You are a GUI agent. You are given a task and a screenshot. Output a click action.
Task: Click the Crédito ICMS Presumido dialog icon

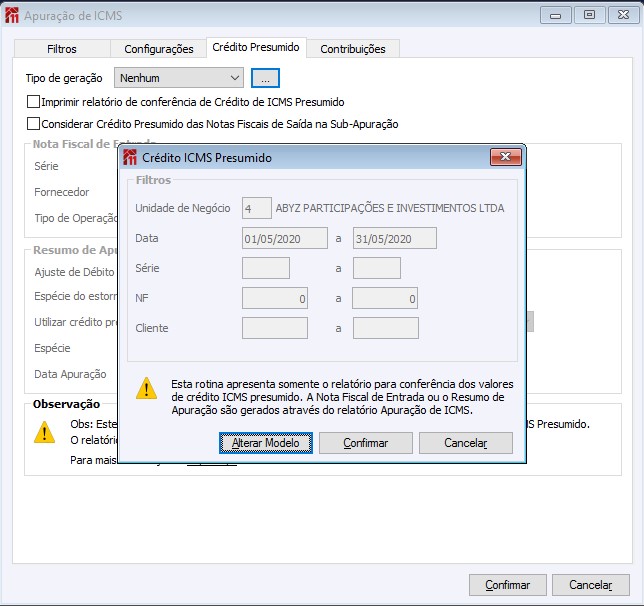130,157
